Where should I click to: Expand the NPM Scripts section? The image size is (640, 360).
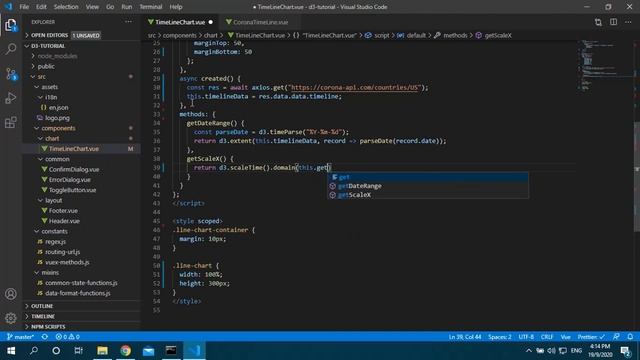click(x=82, y=327)
